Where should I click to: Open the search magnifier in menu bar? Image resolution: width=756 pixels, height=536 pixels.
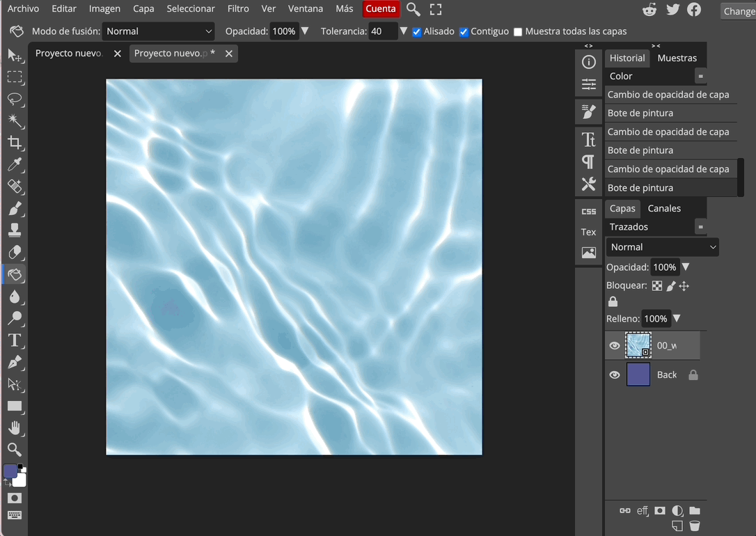(414, 9)
